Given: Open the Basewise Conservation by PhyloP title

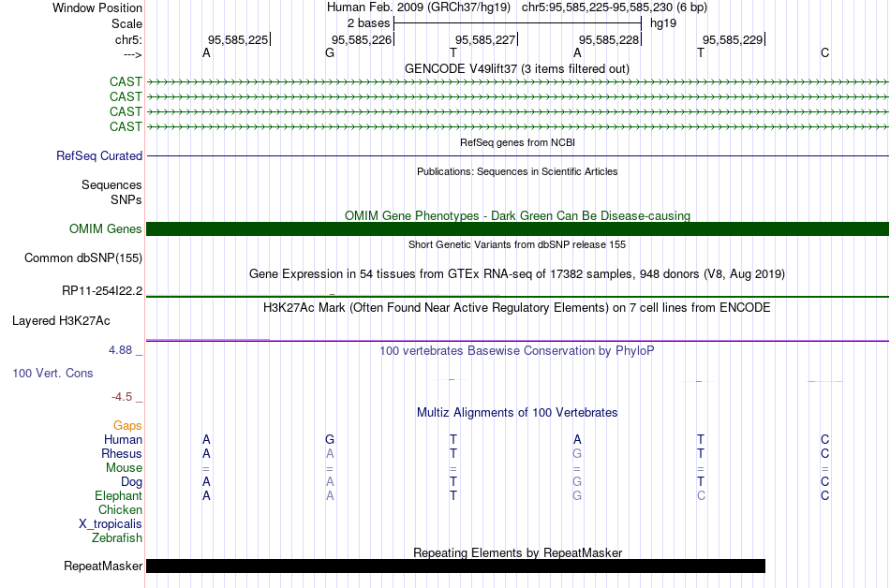Looking at the screenshot, I should [517, 351].
